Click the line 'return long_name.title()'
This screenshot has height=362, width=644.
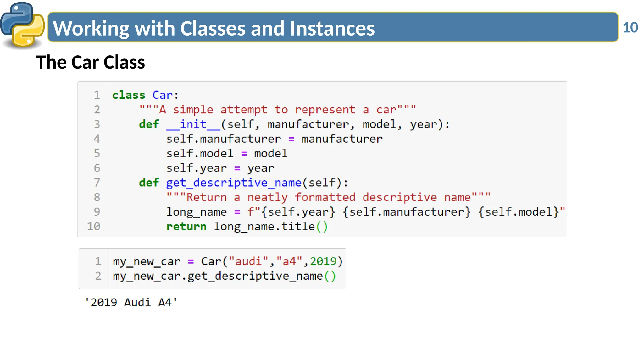click(247, 227)
